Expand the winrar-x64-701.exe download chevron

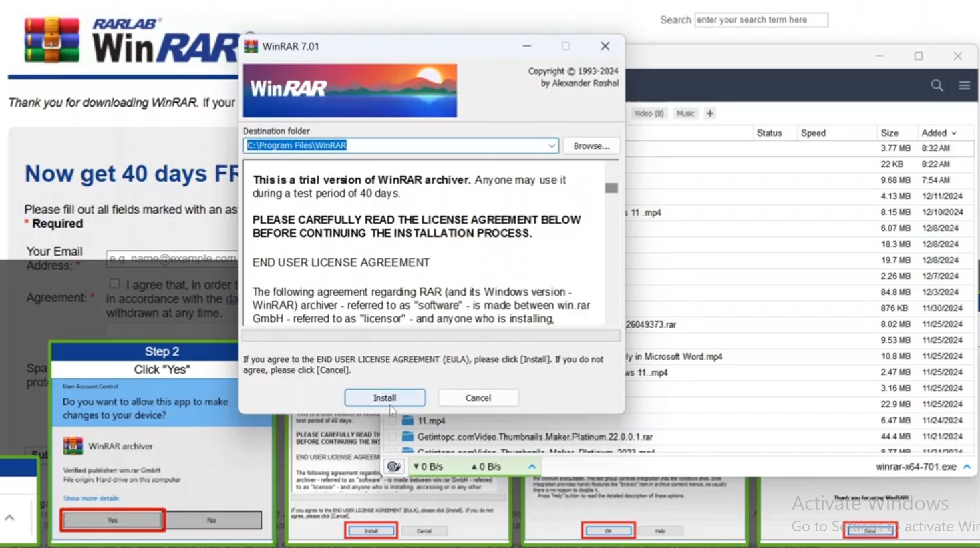[x=967, y=467]
